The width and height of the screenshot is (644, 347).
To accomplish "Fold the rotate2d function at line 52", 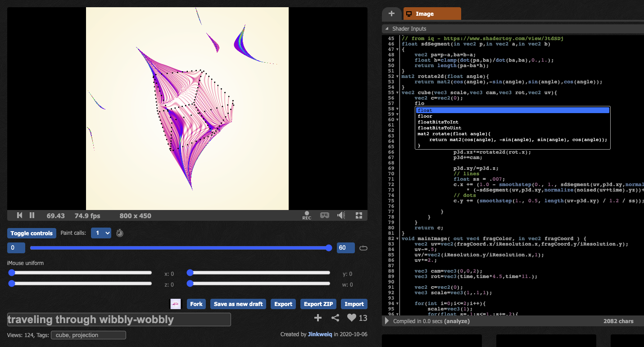I will coord(398,77).
